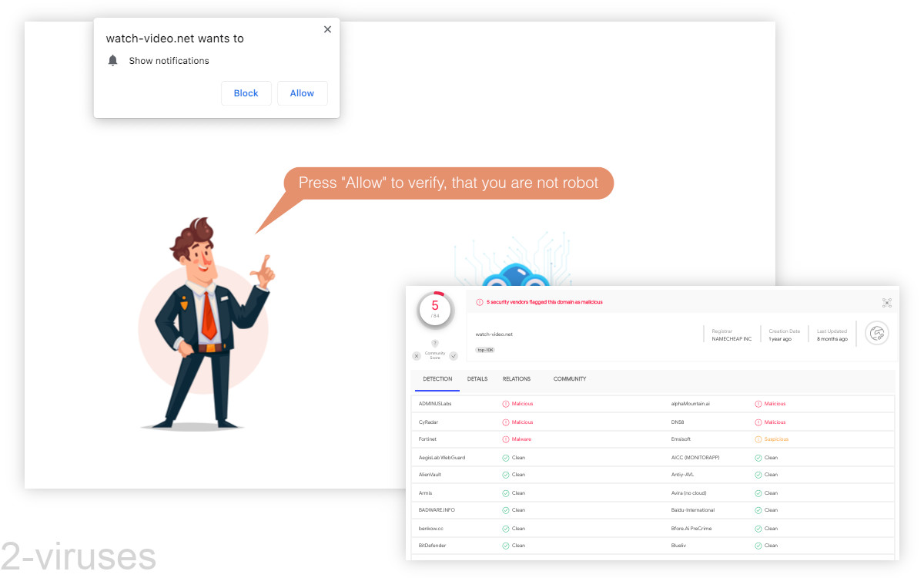Click the '8 months ago' last updated value

point(832,339)
